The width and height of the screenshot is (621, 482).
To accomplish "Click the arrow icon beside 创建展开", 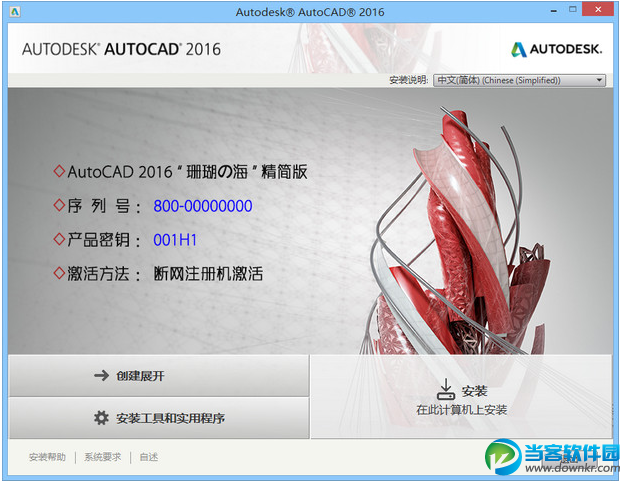I will coord(101,375).
